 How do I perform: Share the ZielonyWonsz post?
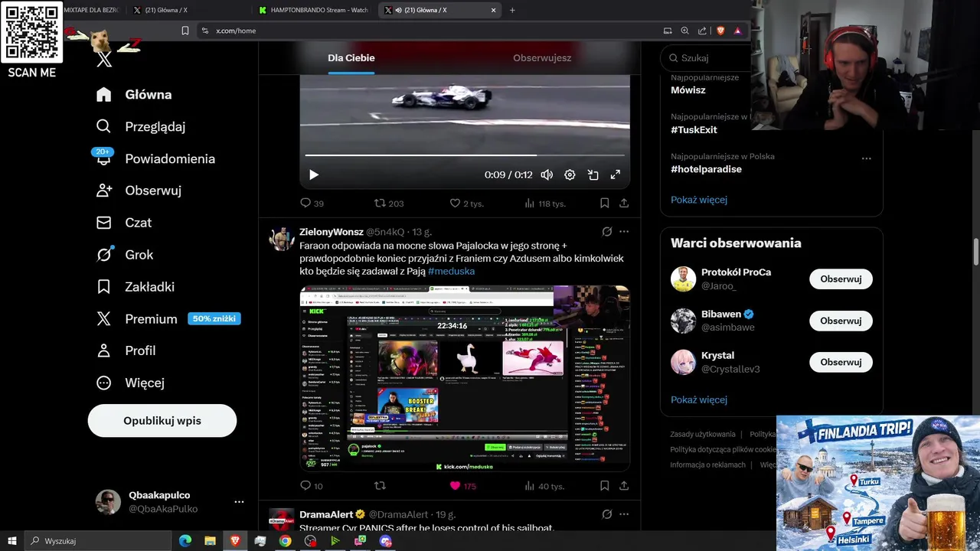[x=624, y=485]
